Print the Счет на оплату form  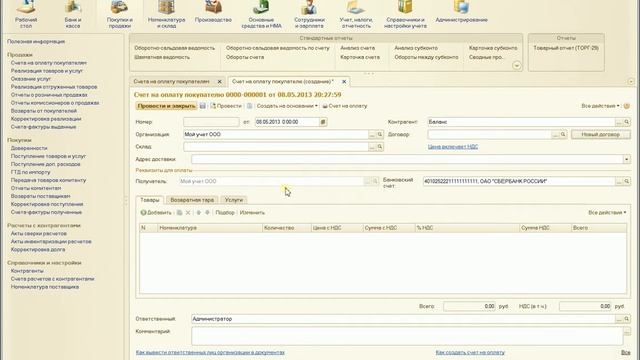[x=345, y=106]
